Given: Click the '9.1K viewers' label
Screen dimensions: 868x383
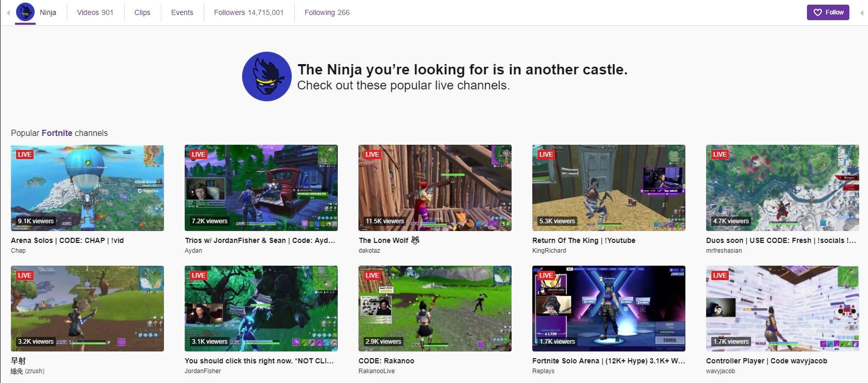Looking at the screenshot, I should pyautogui.click(x=36, y=221).
